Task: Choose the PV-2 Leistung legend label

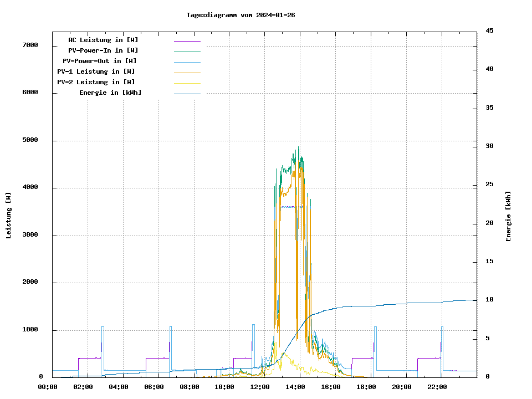Action: point(96,82)
